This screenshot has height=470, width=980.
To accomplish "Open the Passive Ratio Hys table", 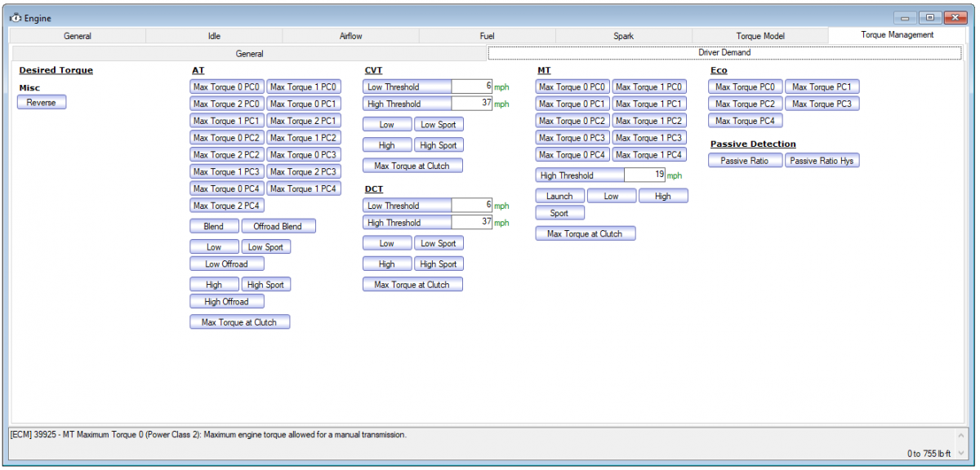I will coord(822,160).
